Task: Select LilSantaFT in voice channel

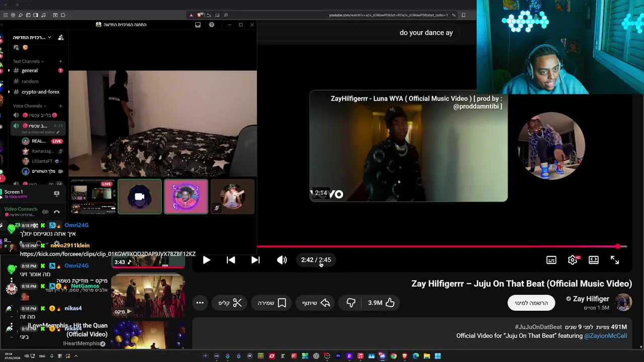Action: (x=42, y=161)
